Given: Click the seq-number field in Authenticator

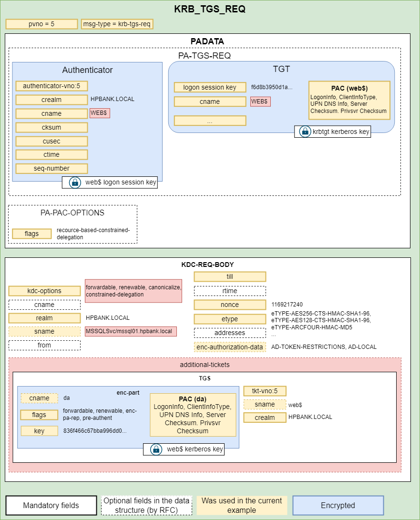Looking at the screenshot, I should [x=51, y=168].
